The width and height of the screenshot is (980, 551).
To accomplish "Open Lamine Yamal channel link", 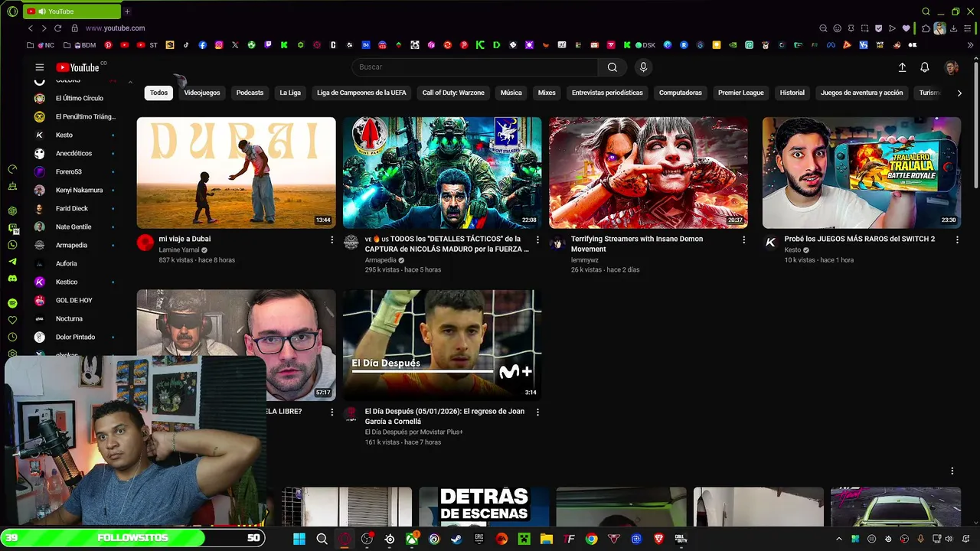I will click(x=179, y=249).
